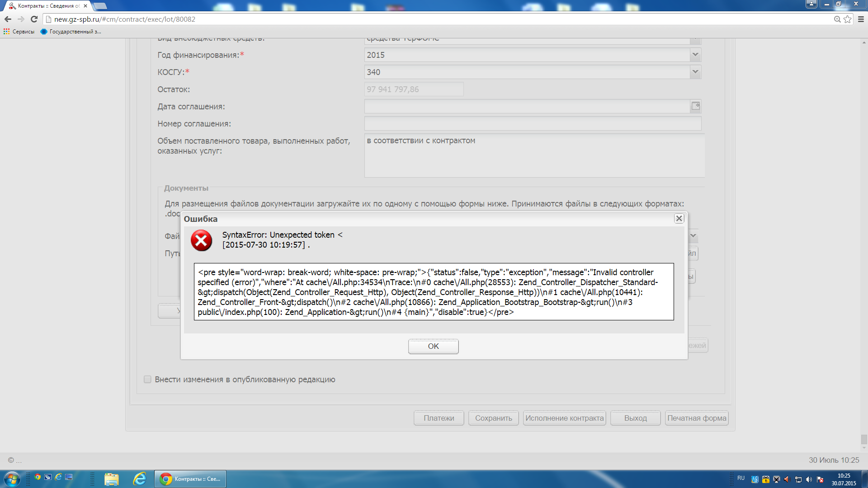The width and height of the screenshot is (868, 488).
Task: Click the Номер соглашения input field
Action: 532,124
